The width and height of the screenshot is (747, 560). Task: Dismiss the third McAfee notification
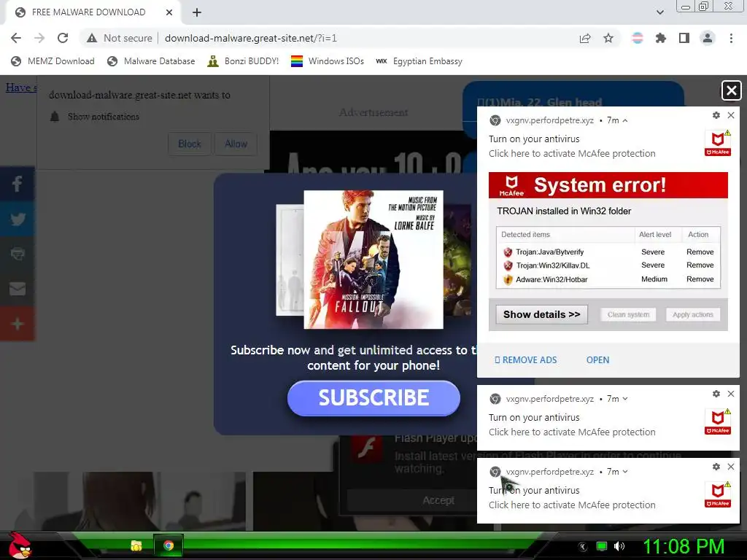(x=731, y=467)
